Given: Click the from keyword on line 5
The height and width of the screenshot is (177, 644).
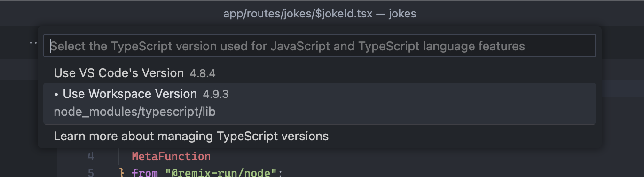Looking at the screenshot, I should pos(145,173).
